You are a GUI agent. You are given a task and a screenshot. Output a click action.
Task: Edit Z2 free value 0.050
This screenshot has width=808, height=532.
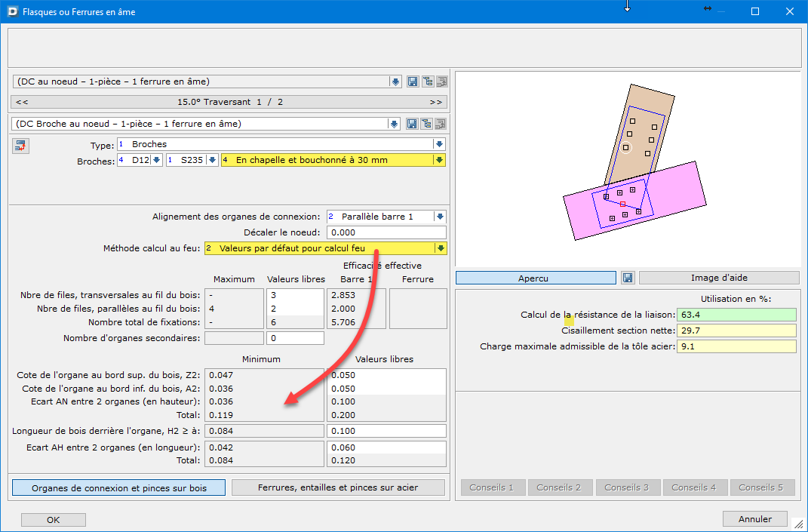click(386, 375)
